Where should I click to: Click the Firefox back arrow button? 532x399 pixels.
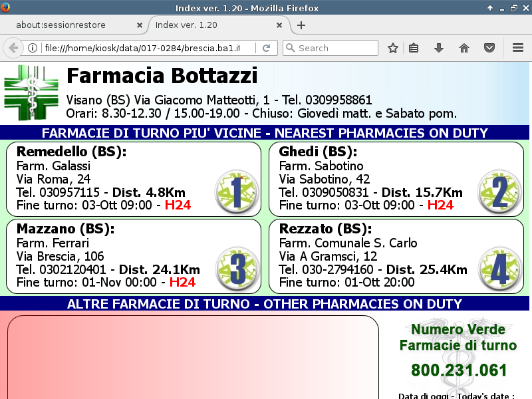coord(13,48)
